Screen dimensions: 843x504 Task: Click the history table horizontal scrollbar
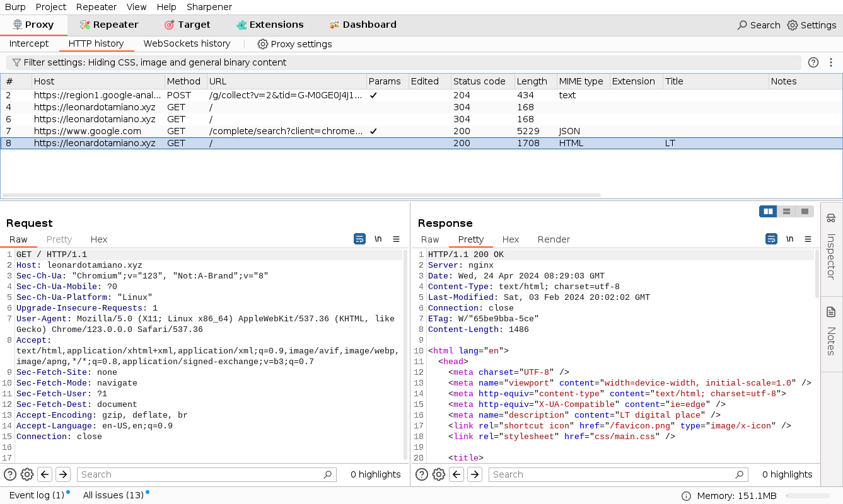click(301, 195)
